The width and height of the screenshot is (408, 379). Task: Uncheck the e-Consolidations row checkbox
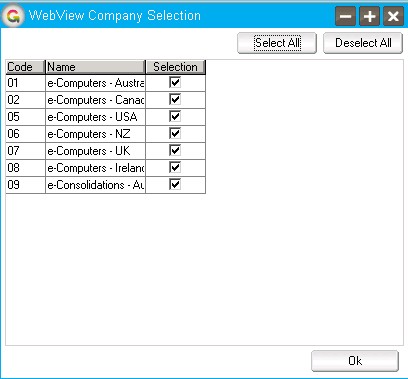coord(175,184)
